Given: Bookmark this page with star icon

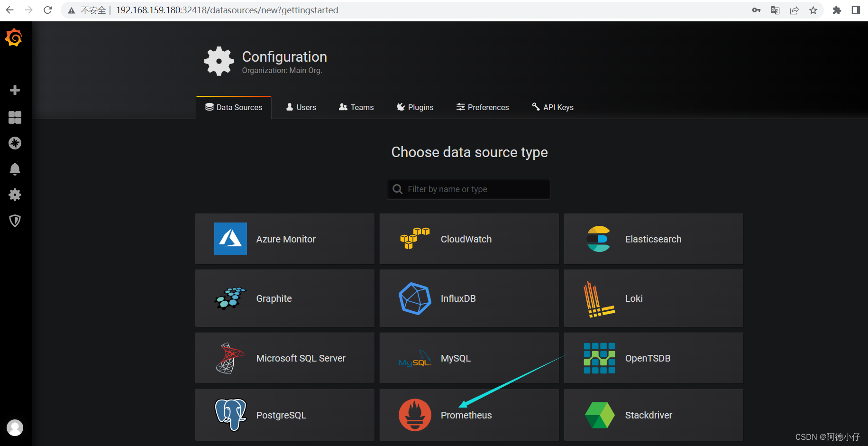Looking at the screenshot, I should (x=813, y=10).
